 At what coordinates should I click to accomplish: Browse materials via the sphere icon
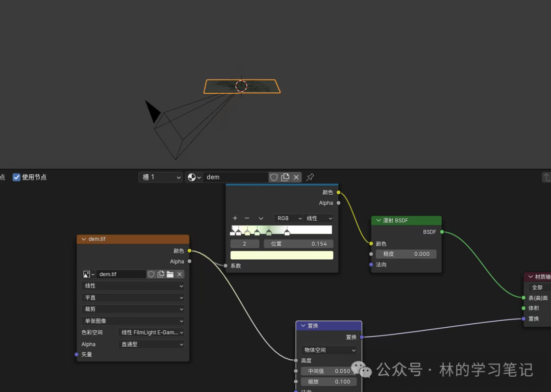(x=194, y=177)
